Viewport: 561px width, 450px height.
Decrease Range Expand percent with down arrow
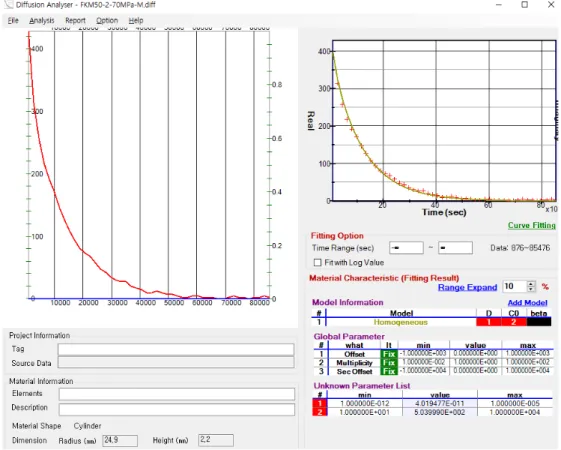click(531, 289)
